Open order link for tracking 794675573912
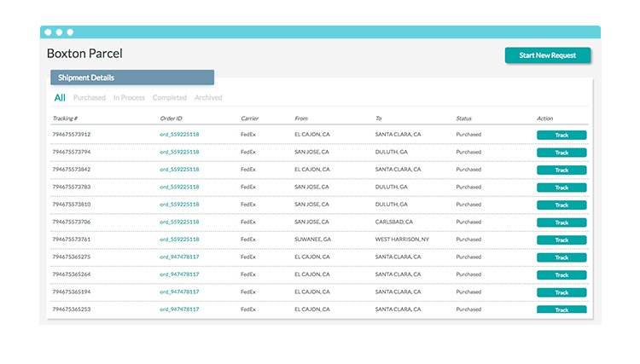The height and width of the screenshot is (364, 640). click(x=179, y=134)
